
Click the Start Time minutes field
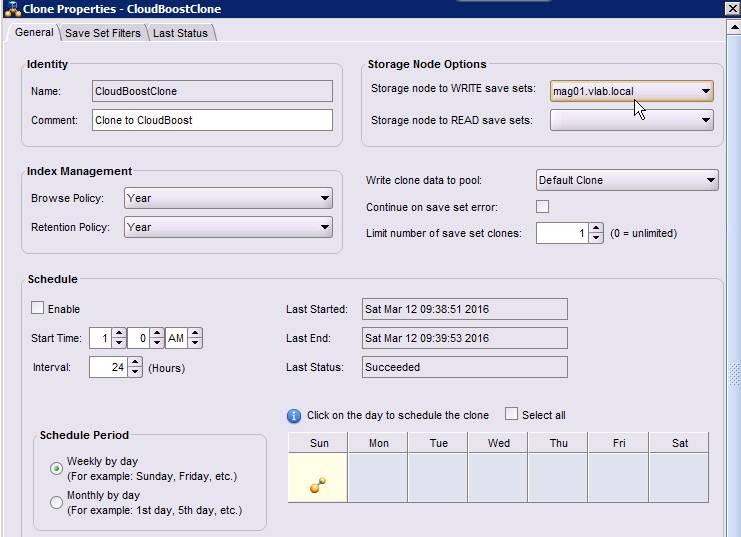pos(139,338)
